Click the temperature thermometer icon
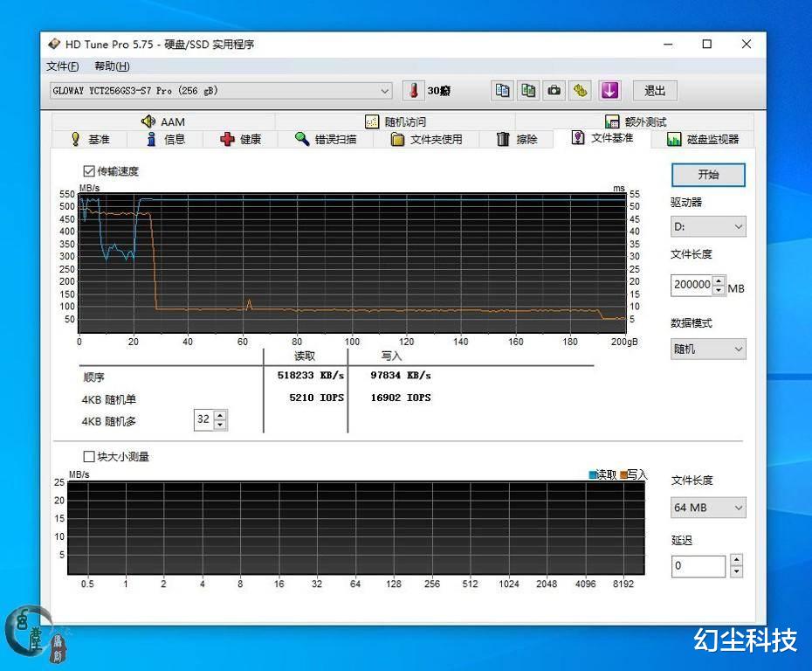812x671 pixels. [x=413, y=91]
